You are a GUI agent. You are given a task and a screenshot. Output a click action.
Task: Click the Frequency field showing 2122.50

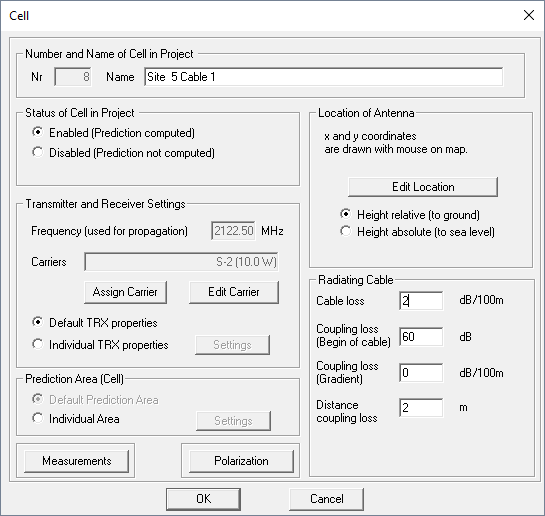click(x=233, y=231)
